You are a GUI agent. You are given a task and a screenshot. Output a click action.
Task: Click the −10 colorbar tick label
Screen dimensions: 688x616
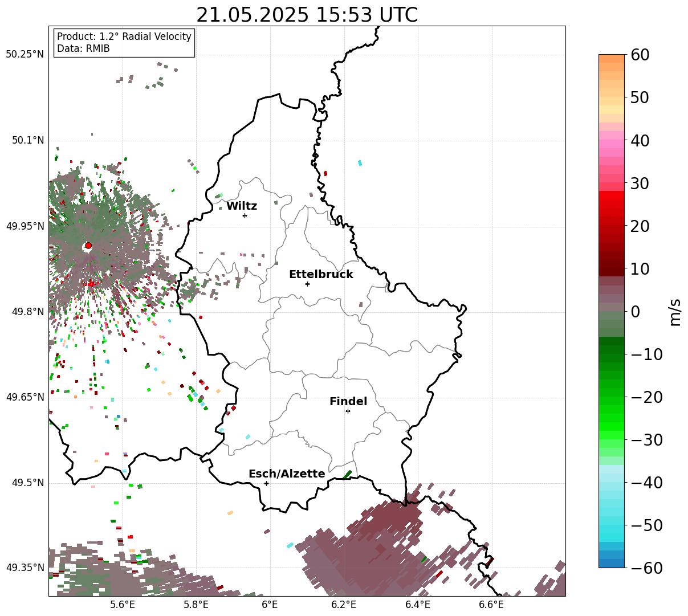(646, 354)
